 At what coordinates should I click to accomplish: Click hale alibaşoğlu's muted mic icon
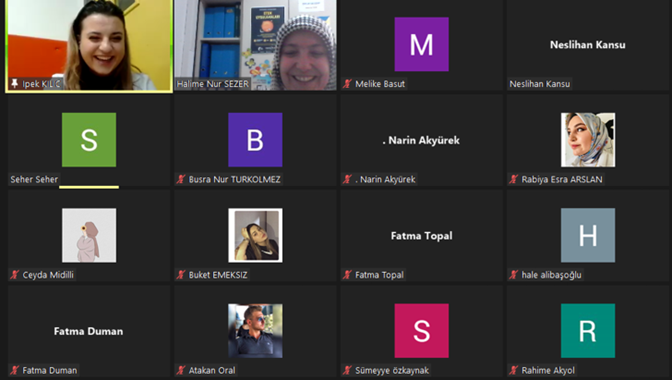point(513,275)
